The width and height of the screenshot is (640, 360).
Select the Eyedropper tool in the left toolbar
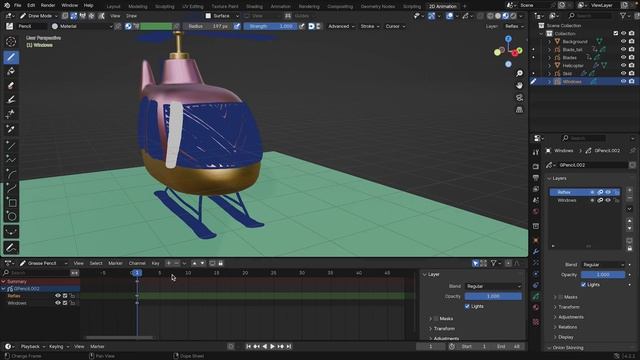point(11,129)
